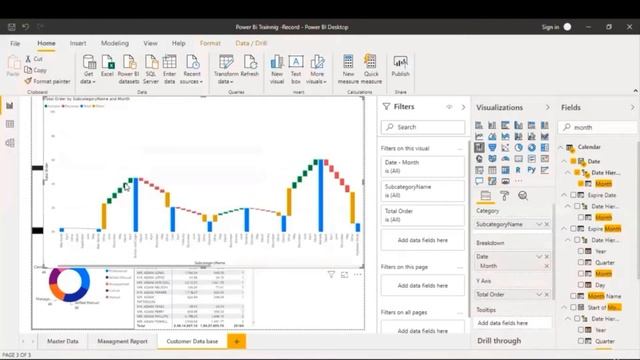Select the map visual

click(x=479, y=158)
